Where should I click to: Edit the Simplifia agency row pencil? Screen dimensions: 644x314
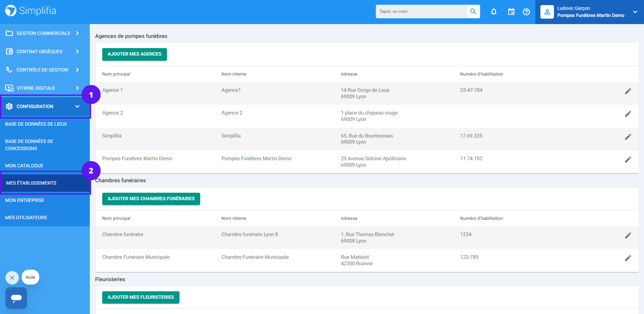click(x=628, y=137)
